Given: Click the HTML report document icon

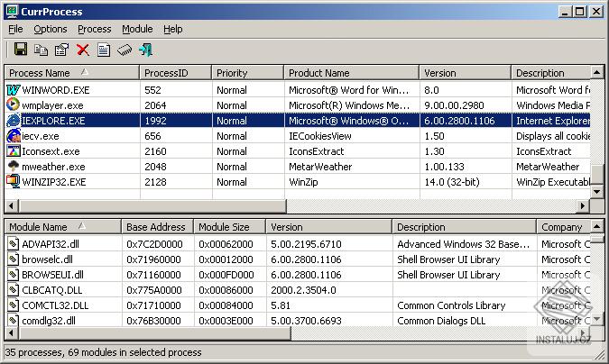Looking at the screenshot, I should pyautogui.click(x=104, y=50).
